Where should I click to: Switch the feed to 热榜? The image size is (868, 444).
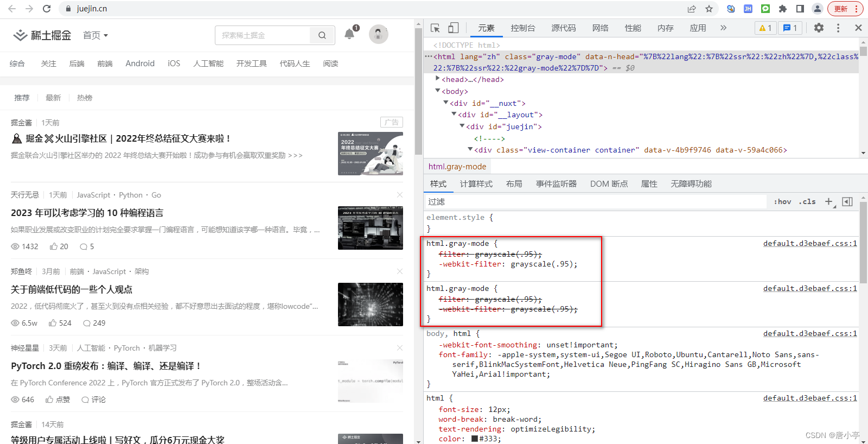tap(85, 98)
